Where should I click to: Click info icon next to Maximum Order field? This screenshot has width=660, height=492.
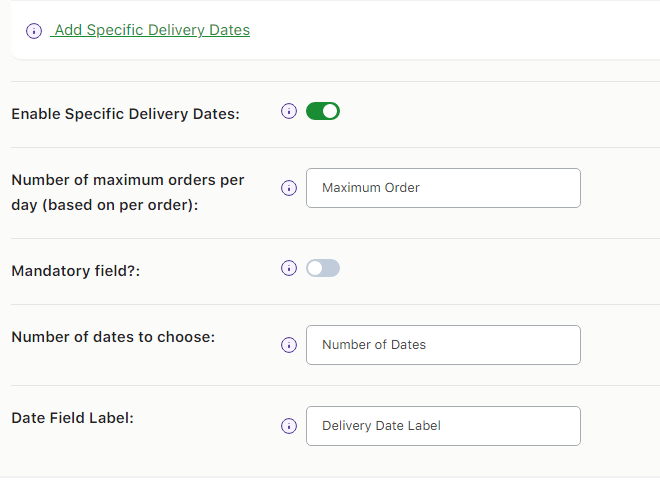[x=289, y=188]
